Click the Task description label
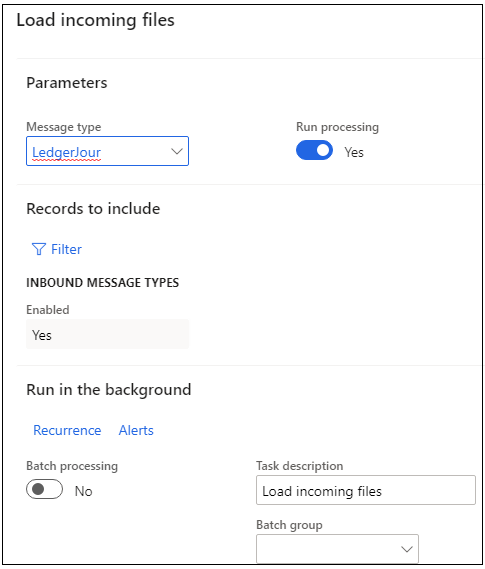The image size is (485, 569). (300, 466)
